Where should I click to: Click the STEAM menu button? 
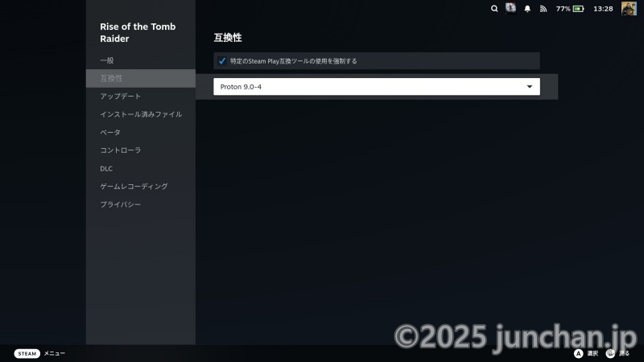pos(27,353)
